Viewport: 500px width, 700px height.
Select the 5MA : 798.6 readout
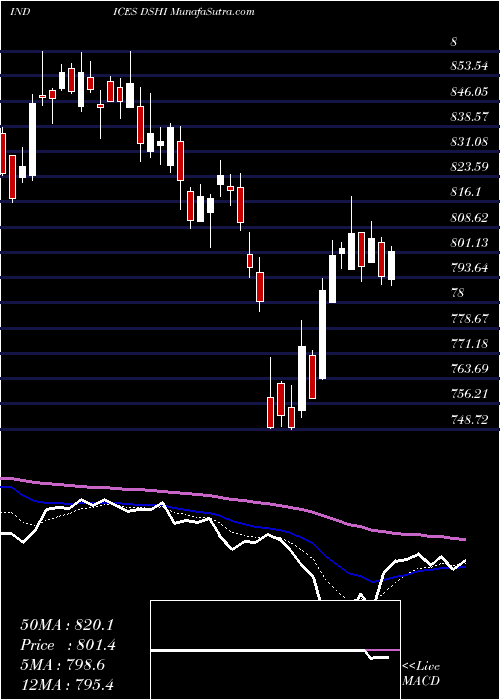point(62,665)
